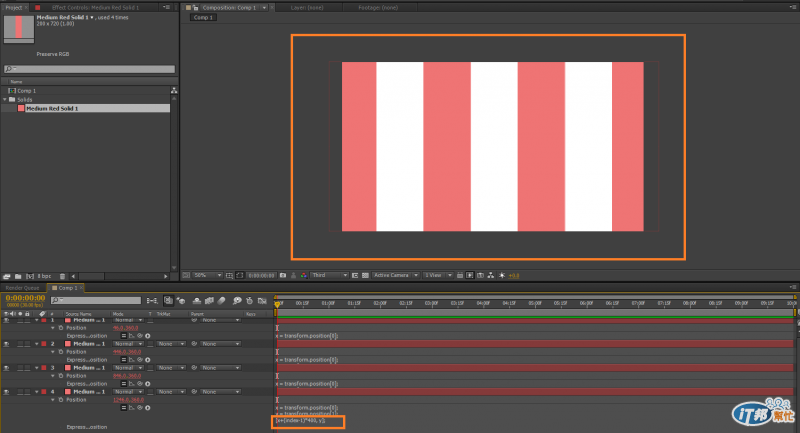Click viewer current time 0:00:00:00 button
The width and height of the screenshot is (800, 433).
coord(262,275)
